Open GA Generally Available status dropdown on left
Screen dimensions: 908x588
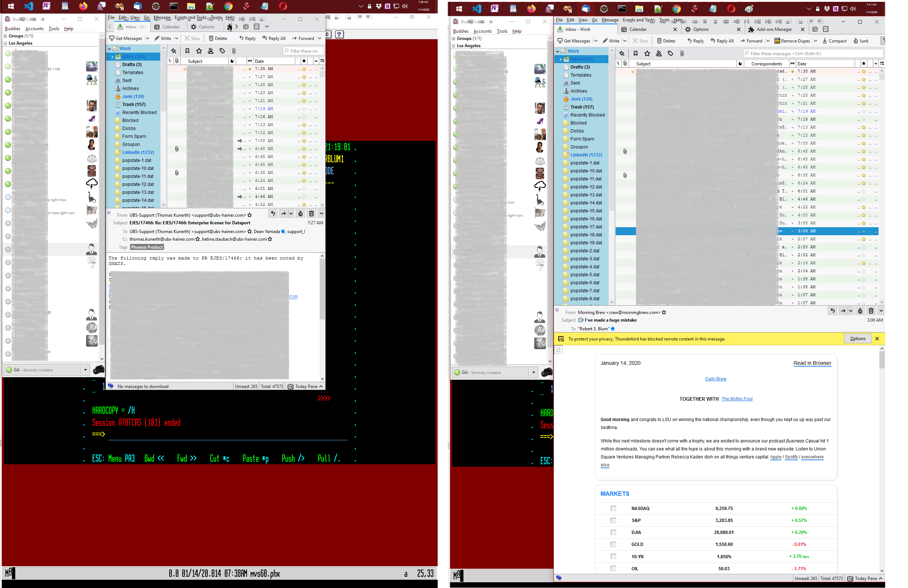point(85,369)
